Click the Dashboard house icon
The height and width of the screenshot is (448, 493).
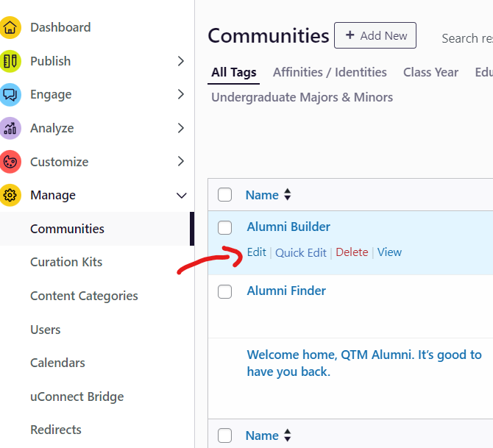coord(10,28)
